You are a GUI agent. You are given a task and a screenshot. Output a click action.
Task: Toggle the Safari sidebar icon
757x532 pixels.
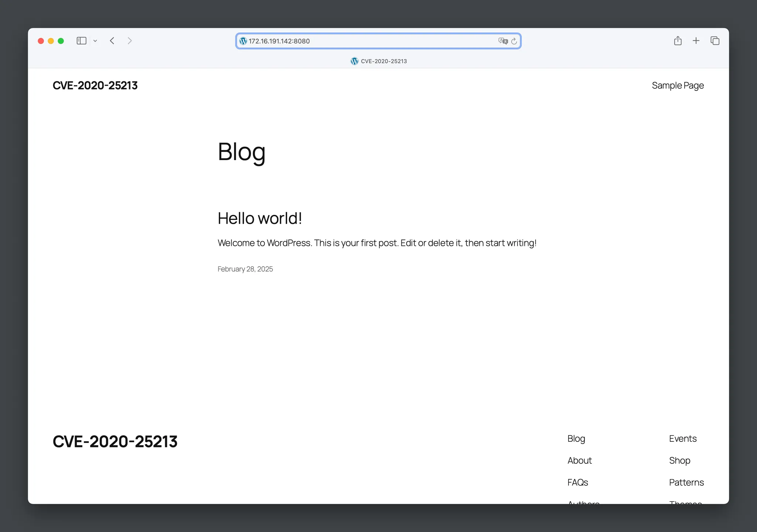[81, 41]
